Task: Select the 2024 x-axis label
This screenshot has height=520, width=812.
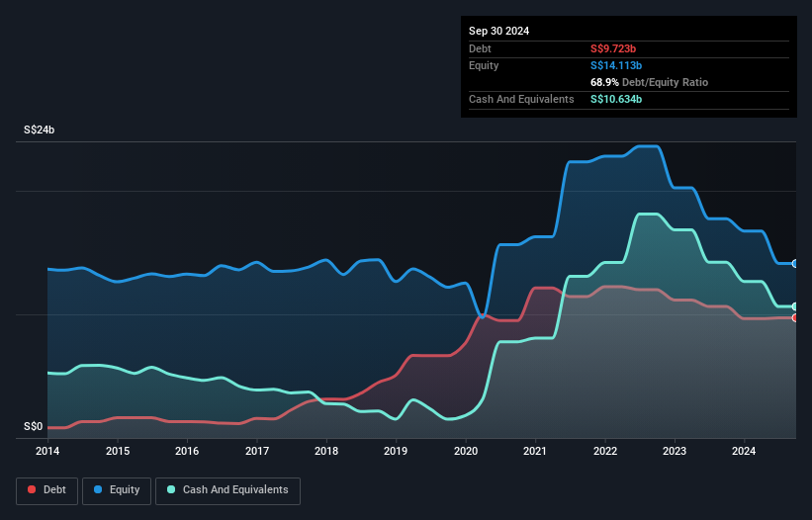Action: coord(744,451)
